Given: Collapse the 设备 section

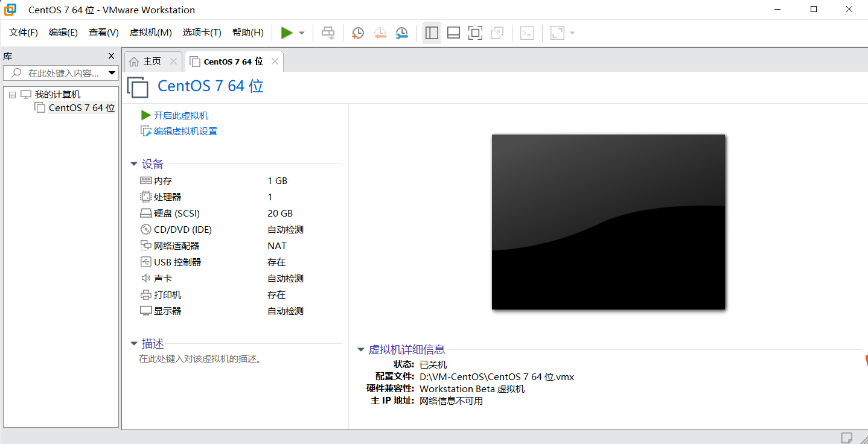Looking at the screenshot, I should (x=133, y=163).
